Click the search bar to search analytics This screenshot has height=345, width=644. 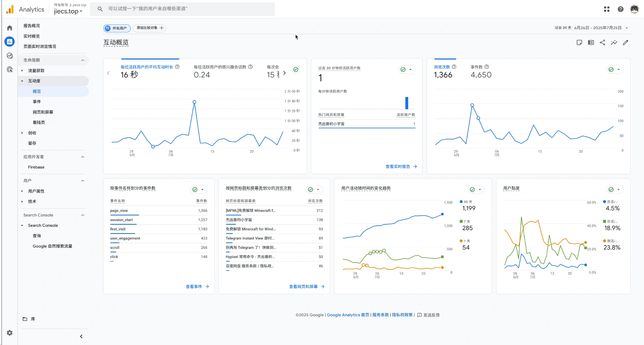click(x=183, y=9)
